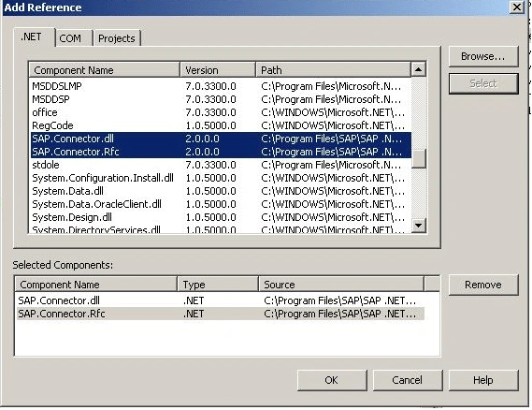Sort by Type column in Selected Components
The image size is (532, 410).
pyautogui.click(x=218, y=285)
